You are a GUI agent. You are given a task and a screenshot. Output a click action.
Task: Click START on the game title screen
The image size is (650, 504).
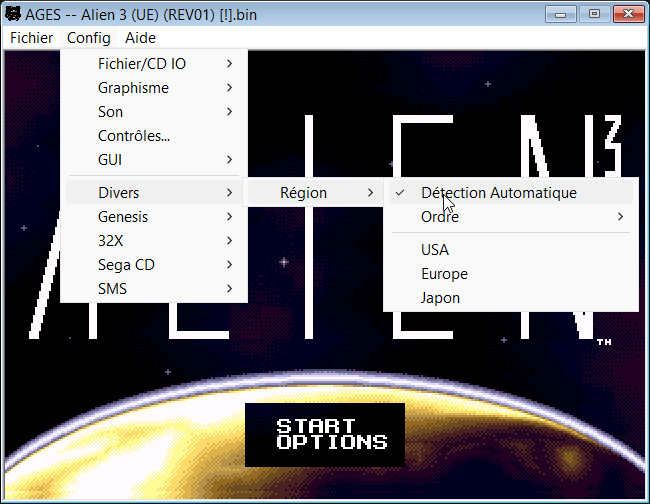(315, 426)
